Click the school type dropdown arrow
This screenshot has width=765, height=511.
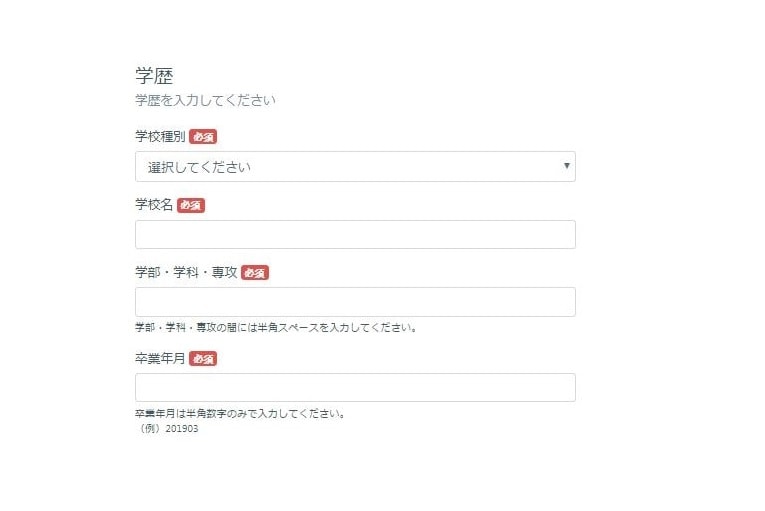566,166
